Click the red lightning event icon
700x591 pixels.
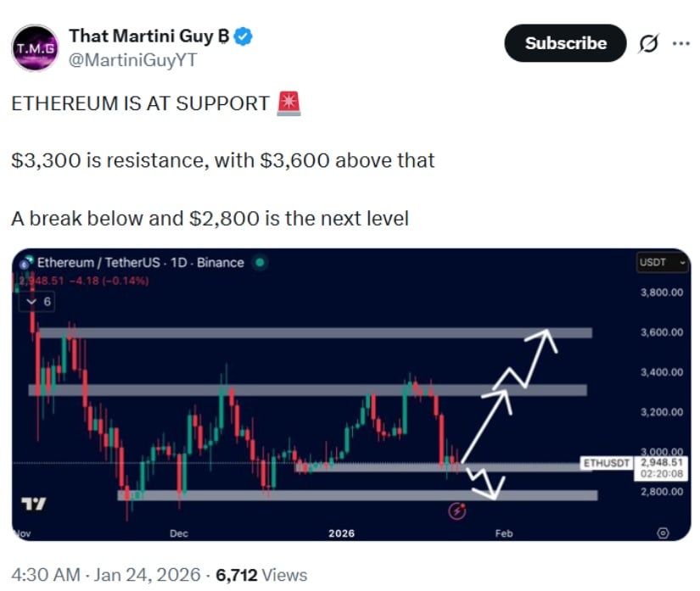pos(459,510)
